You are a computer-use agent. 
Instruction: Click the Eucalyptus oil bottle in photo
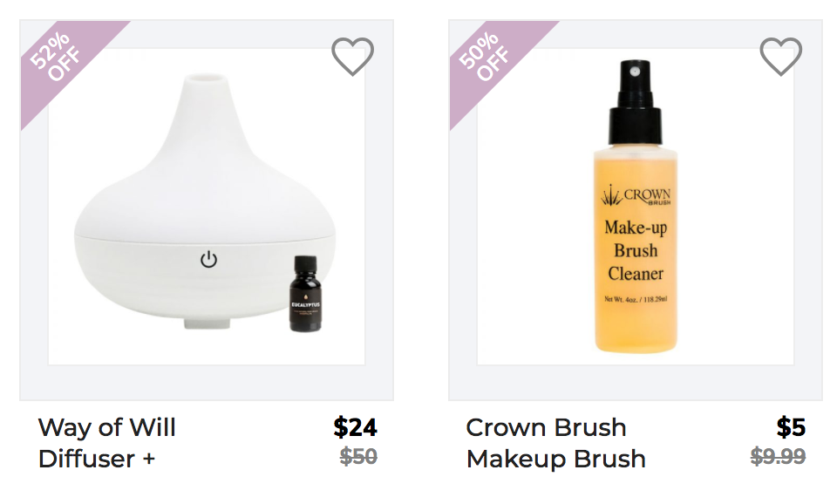305,294
